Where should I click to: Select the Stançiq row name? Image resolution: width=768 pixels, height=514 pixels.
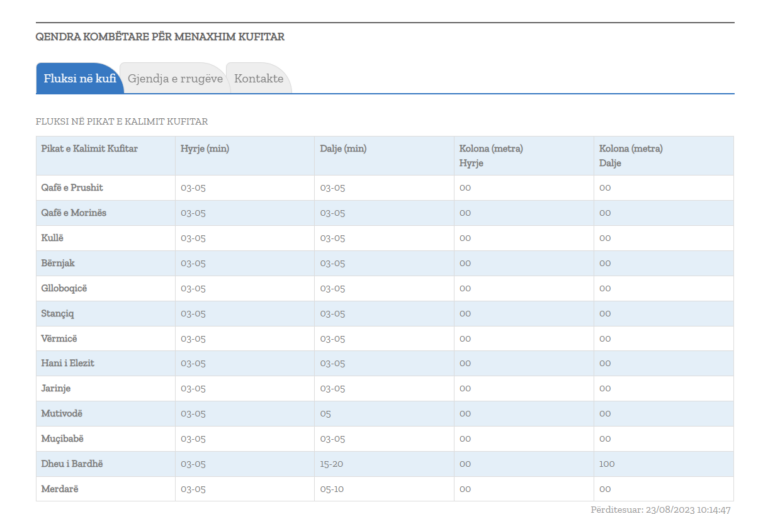point(57,314)
